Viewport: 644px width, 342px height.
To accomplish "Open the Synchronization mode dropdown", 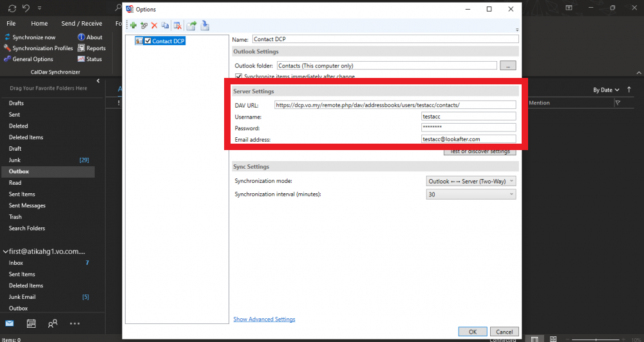I will [471, 182].
